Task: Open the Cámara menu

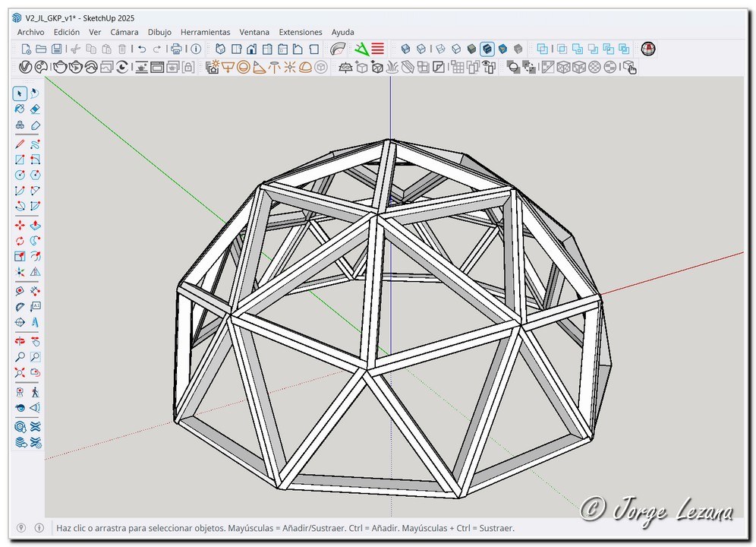Action: click(x=124, y=32)
